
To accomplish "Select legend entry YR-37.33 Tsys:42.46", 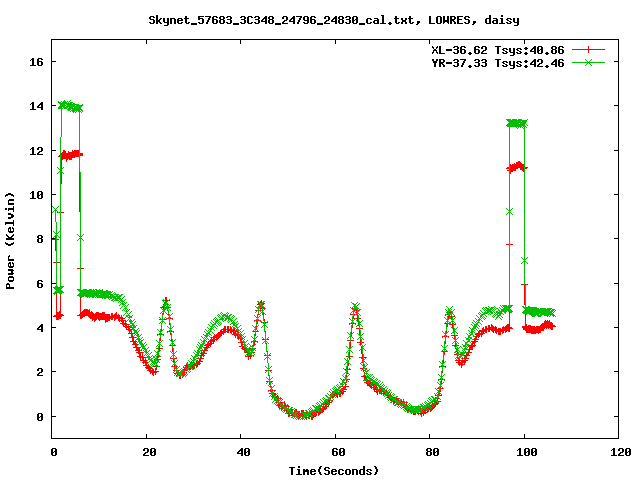I will 498,63.
